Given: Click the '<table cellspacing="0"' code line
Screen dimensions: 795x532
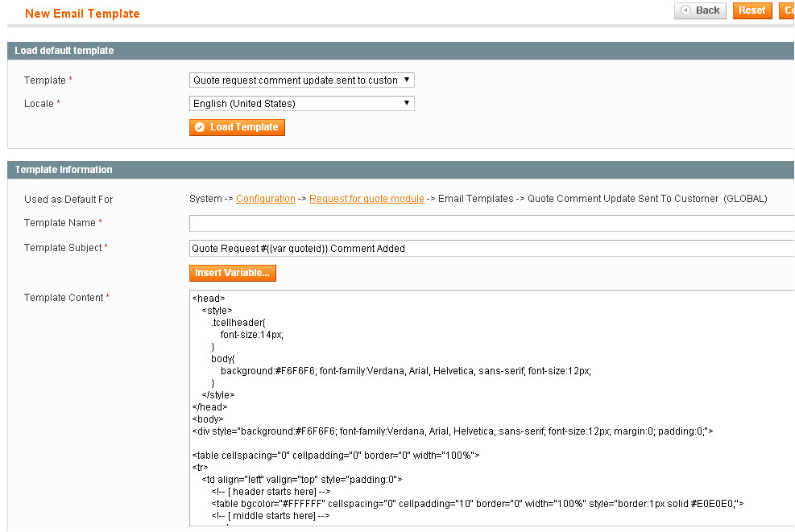Looking at the screenshot, I should [336, 456].
